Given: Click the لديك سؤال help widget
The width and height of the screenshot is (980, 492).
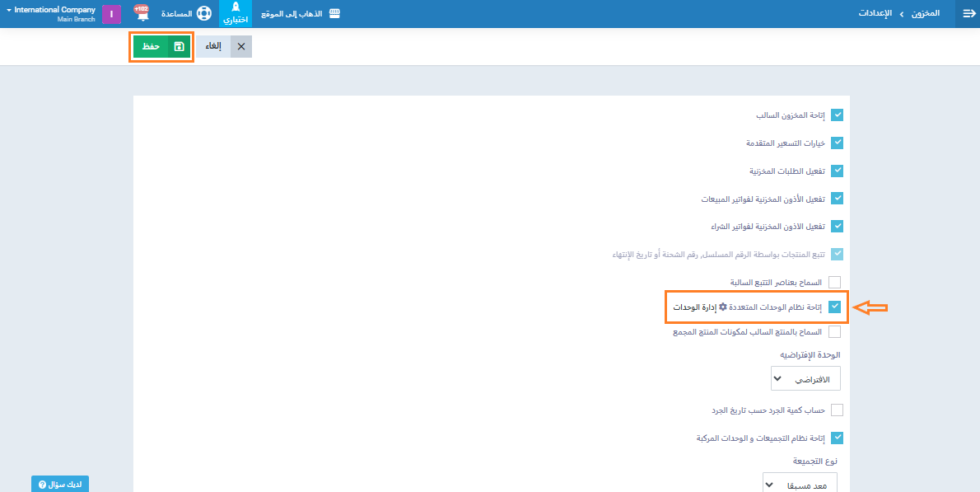Looking at the screenshot, I should click(60, 484).
